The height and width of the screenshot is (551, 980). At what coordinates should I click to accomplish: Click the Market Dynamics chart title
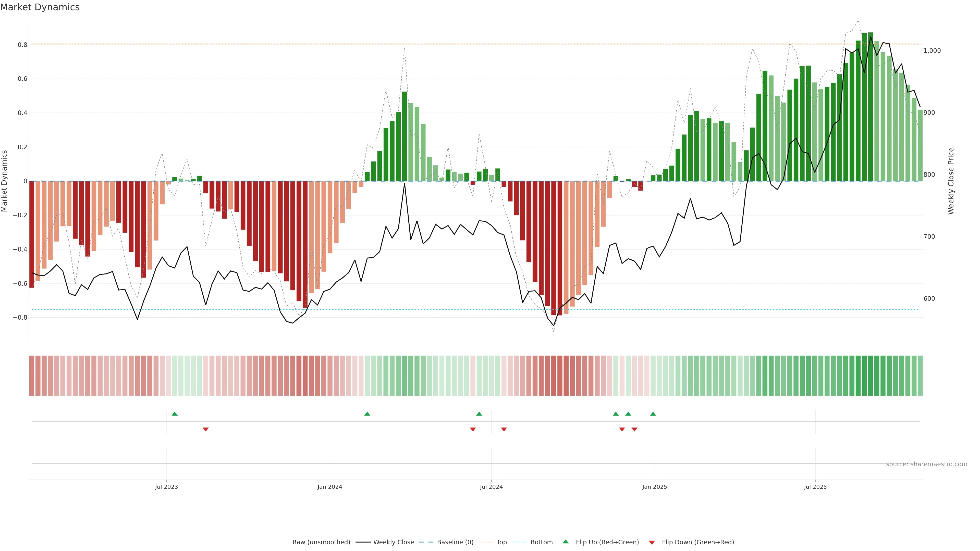tap(40, 7)
